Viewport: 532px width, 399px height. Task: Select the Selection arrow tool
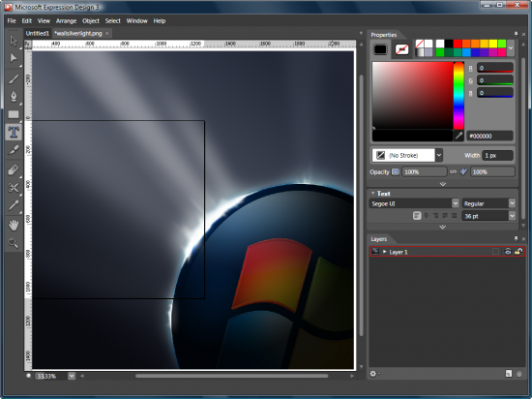point(14,41)
